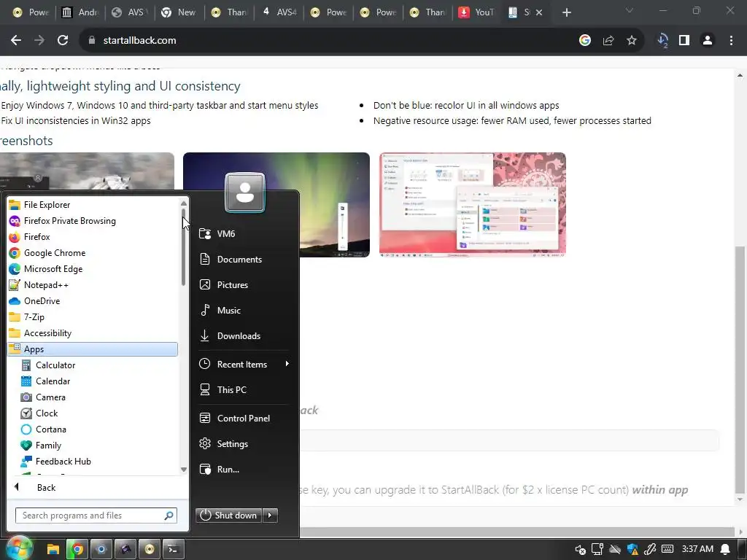Open the terminal icon on taskbar
The height and width of the screenshot is (560, 747).
(x=174, y=550)
